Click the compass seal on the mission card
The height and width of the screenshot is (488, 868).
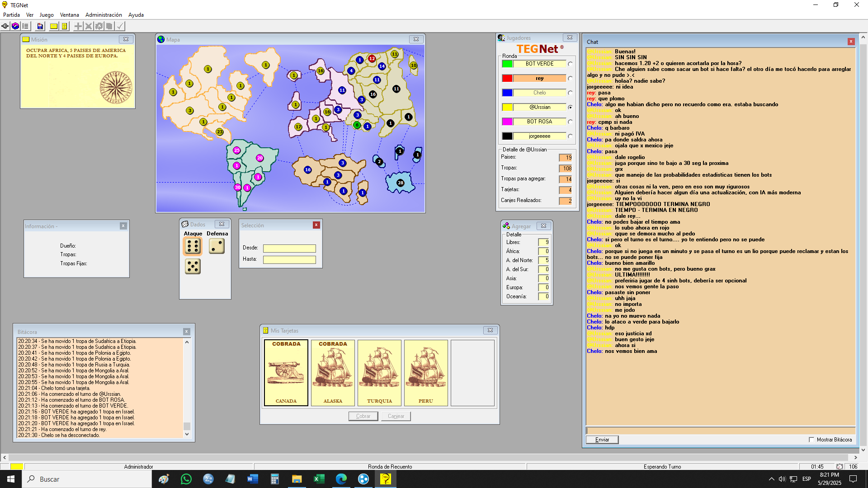pos(116,87)
